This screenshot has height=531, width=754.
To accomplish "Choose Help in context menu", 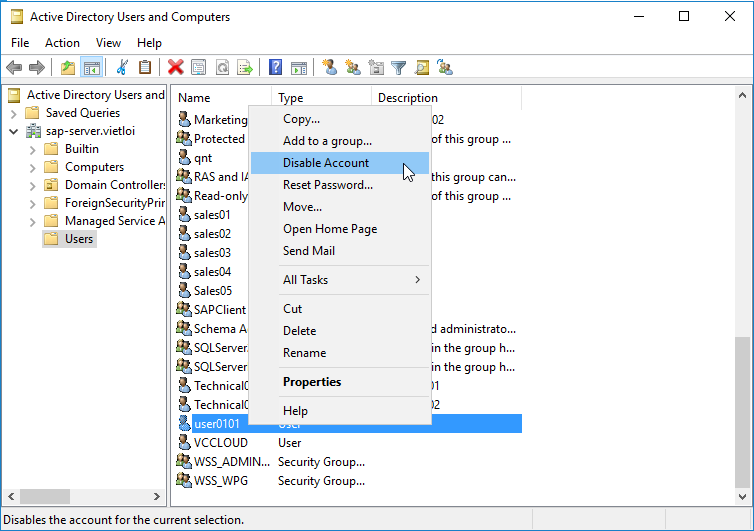I will pos(339,410).
